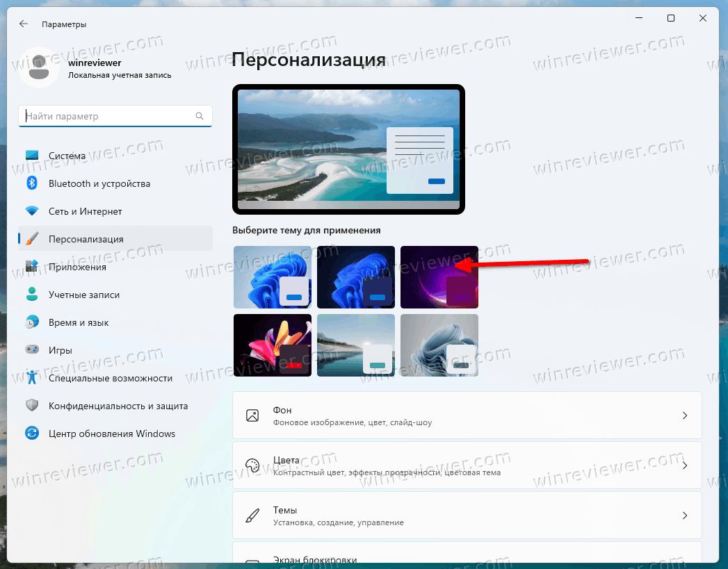Click the Специальные возможности accessibility icon
The width and height of the screenshot is (728, 569).
pos(32,378)
